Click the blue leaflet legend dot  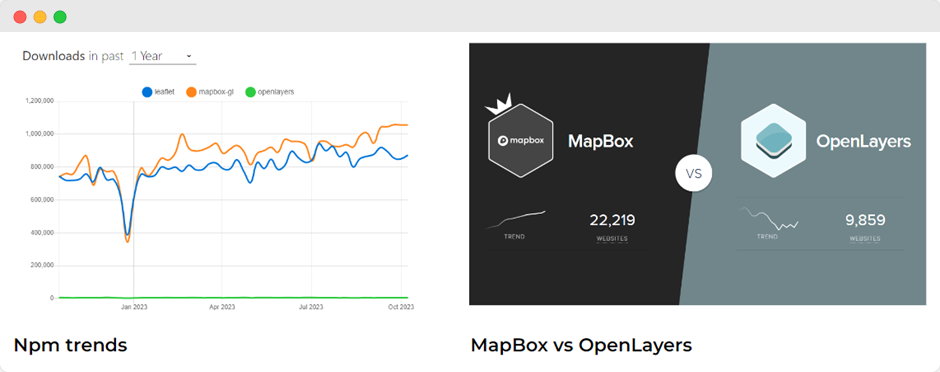(x=147, y=92)
